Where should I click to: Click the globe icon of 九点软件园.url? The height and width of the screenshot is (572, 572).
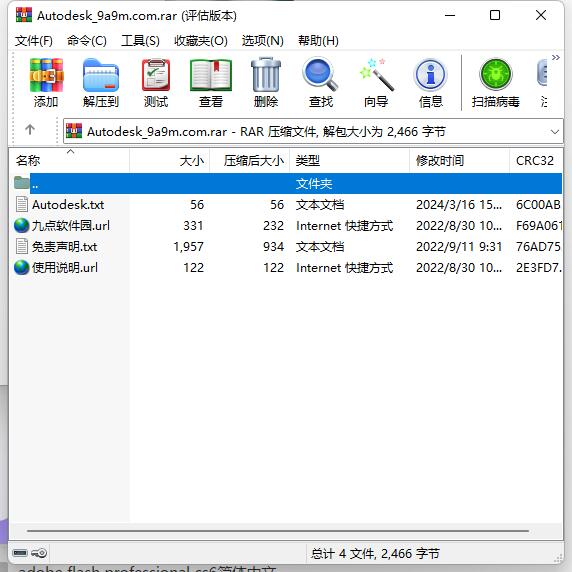(22, 225)
